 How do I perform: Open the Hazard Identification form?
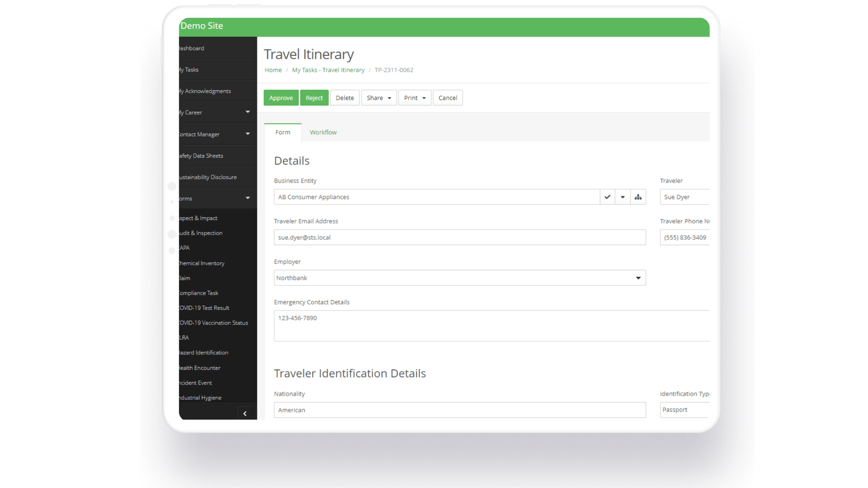coord(204,353)
